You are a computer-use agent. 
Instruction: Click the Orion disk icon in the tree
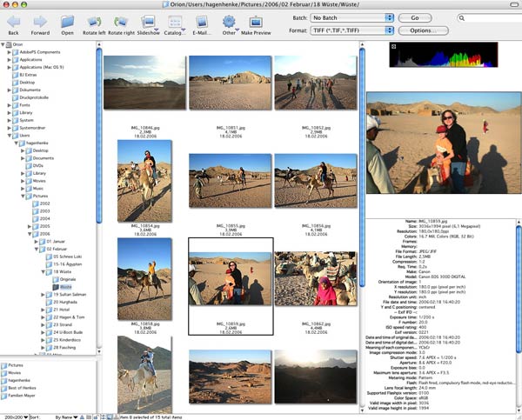(9, 44)
